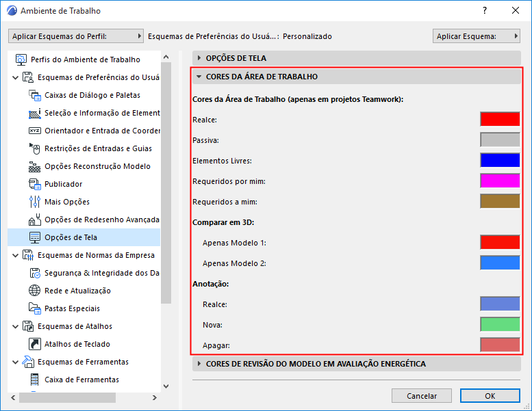Click the Esquemas de Atalhos icon
532x411 pixels.
[28, 326]
